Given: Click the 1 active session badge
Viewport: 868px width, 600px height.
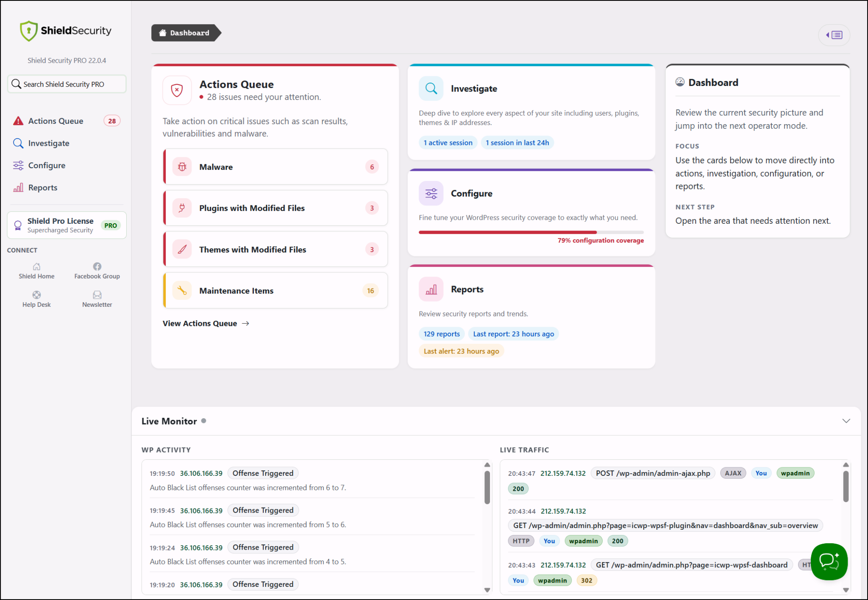Looking at the screenshot, I should tap(448, 143).
